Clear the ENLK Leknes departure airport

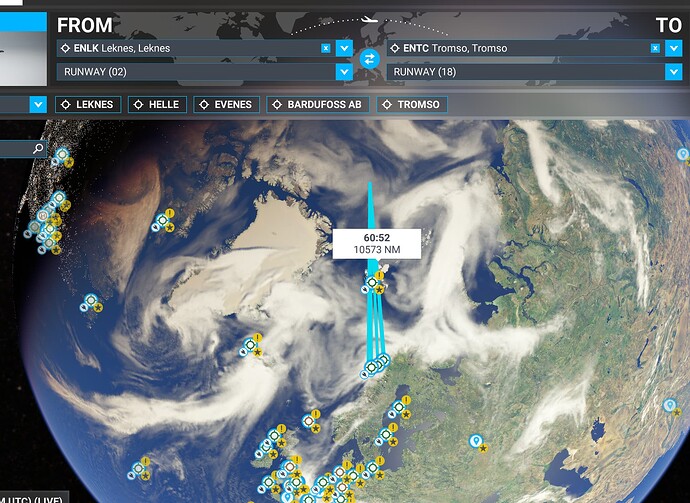pyautogui.click(x=326, y=48)
